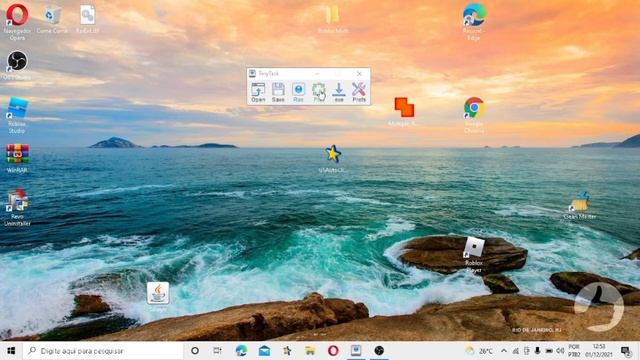This screenshot has width=640, height=360.
Task: Click Play in TinyTask
Action: 318,92
